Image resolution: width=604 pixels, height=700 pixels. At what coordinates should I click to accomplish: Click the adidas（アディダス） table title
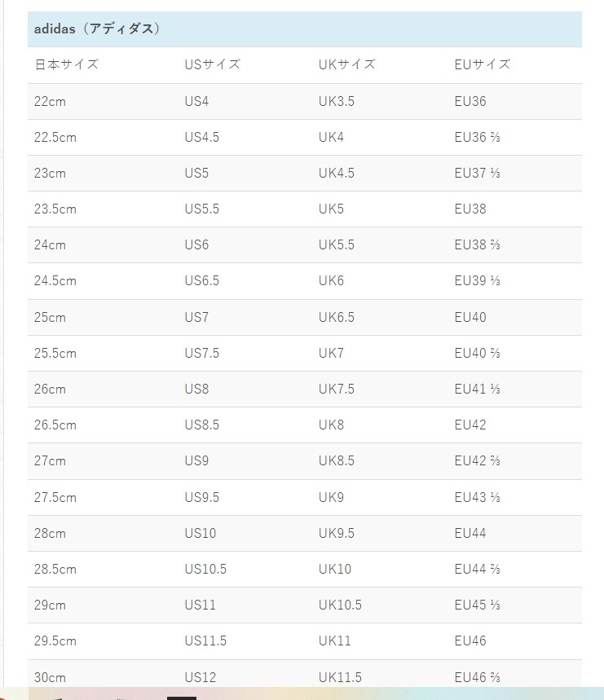pos(97,29)
